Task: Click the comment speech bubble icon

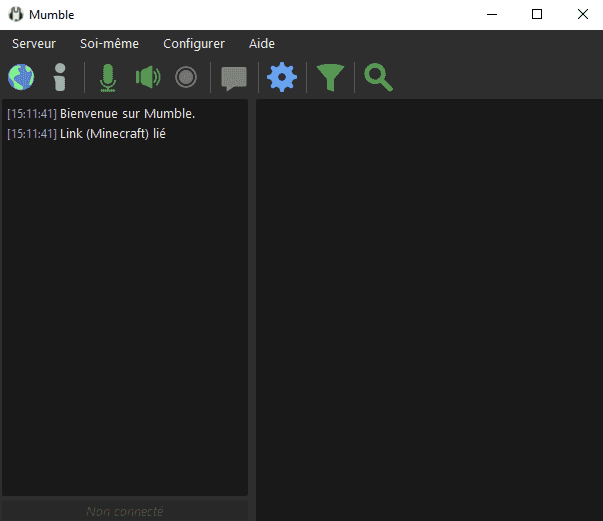Action: coord(234,78)
